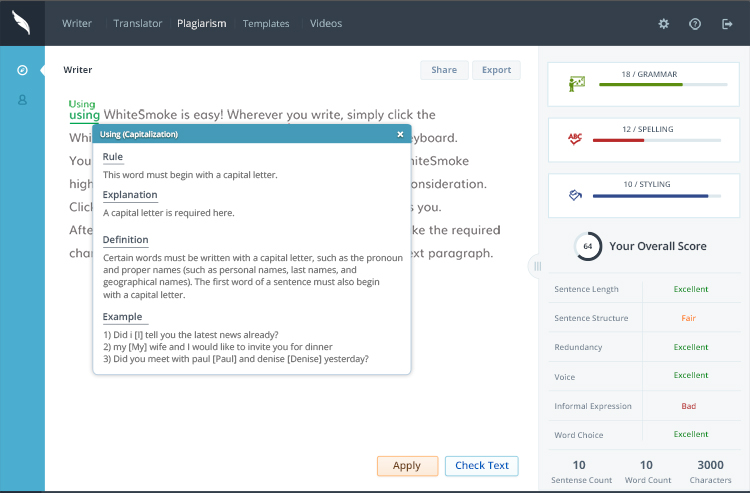Collapse the right score panel handle
This screenshot has height=493, width=750.
click(x=537, y=266)
